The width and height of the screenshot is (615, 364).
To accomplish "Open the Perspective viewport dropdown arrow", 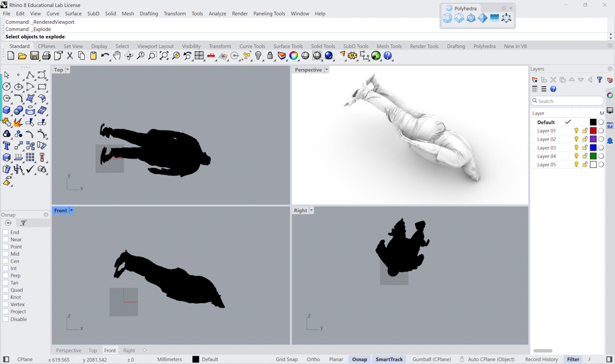I will [326, 70].
